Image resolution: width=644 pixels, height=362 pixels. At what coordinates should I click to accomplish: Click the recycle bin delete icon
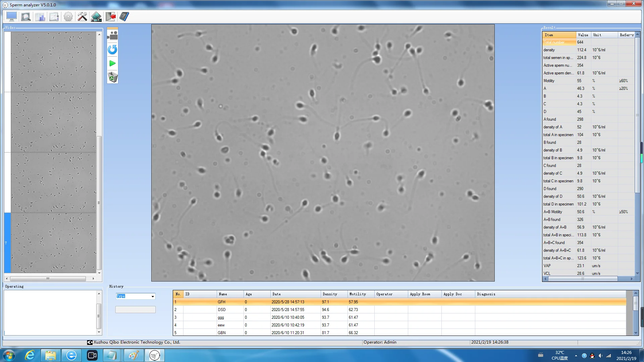pyautogui.click(x=112, y=77)
